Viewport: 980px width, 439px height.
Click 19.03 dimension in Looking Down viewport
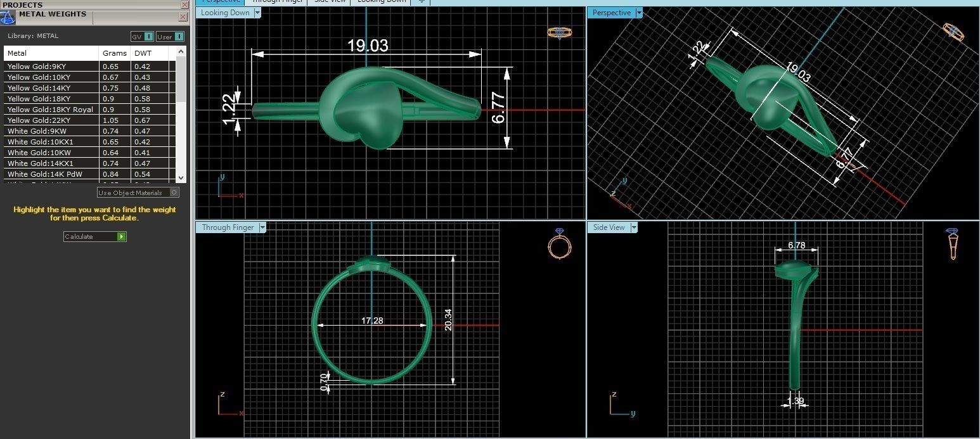(368, 46)
